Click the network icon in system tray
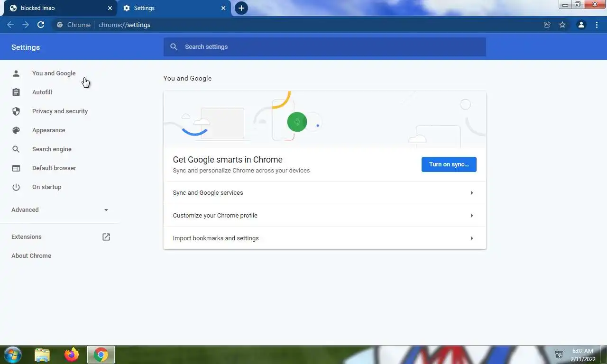Image resolution: width=607 pixels, height=364 pixels. 559,355
